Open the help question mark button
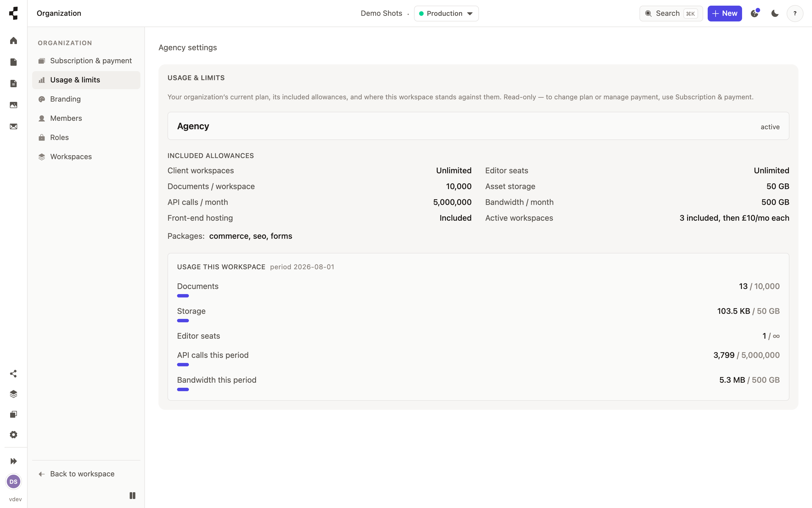 pos(795,14)
